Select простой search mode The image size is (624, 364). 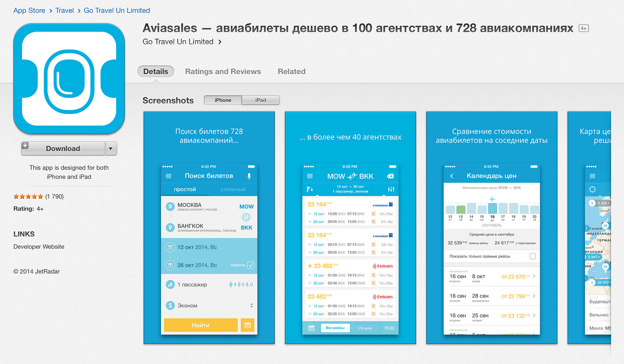pyautogui.click(x=185, y=189)
